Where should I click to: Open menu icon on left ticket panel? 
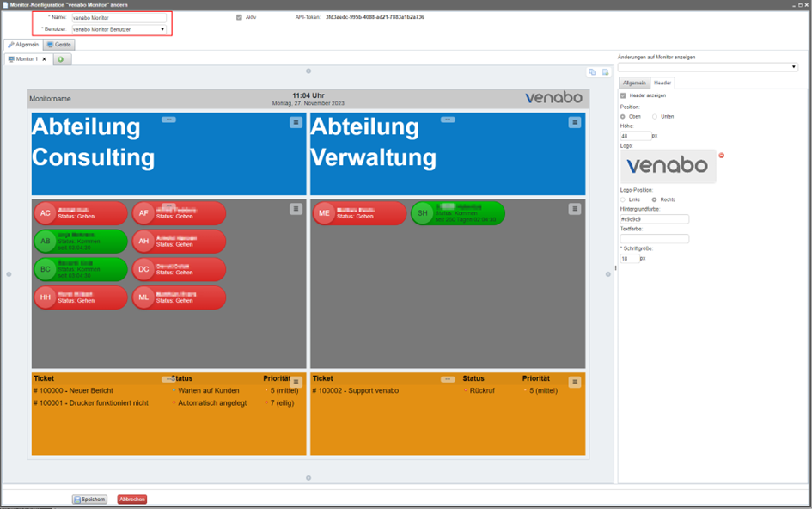[296, 382]
